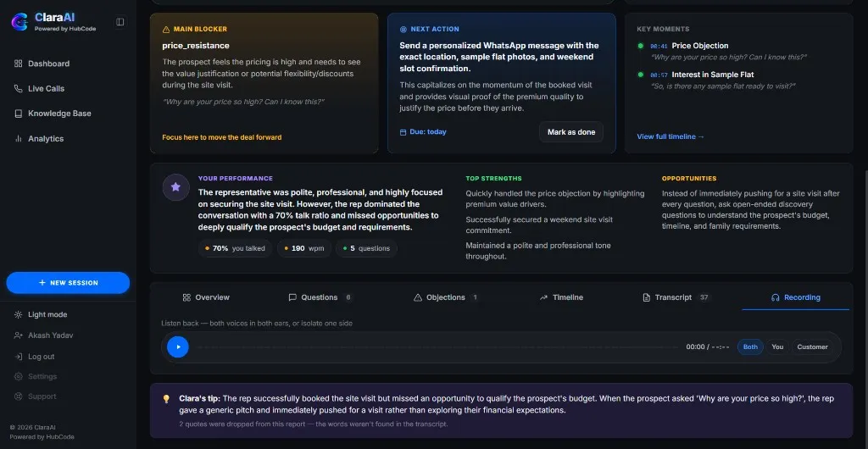This screenshot has height=449, width=868.
Task: Select the Recording tab
Action: point(795,297)
